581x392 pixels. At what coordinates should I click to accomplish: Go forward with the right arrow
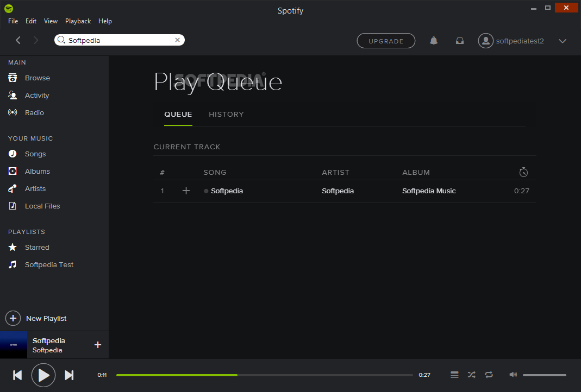(36, 40)
